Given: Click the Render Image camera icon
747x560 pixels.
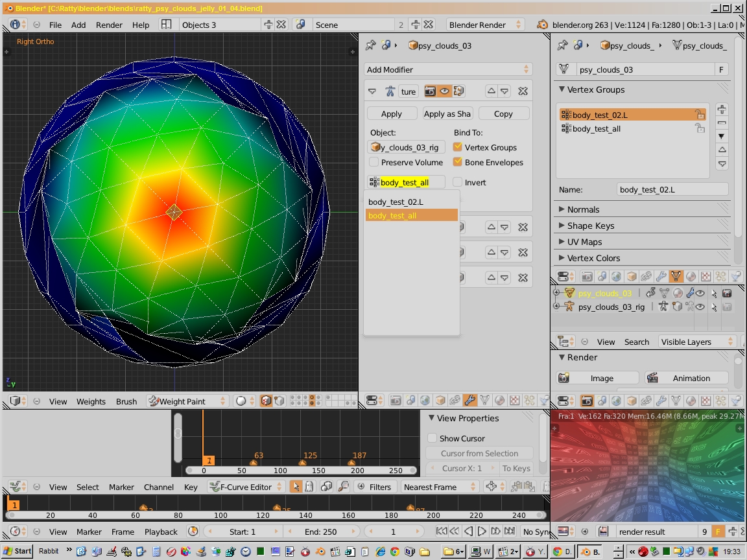Looking at the screenshot, I should click(564, 378).
